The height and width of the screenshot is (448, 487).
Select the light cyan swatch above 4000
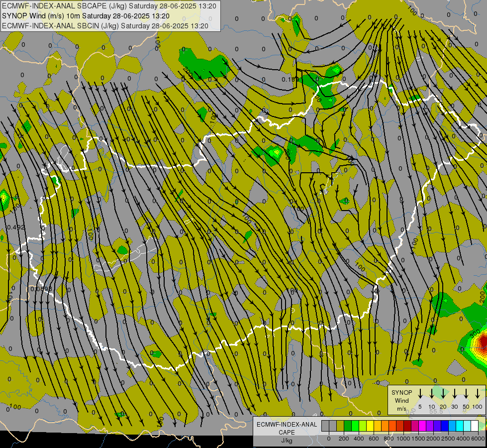point(467,426)
